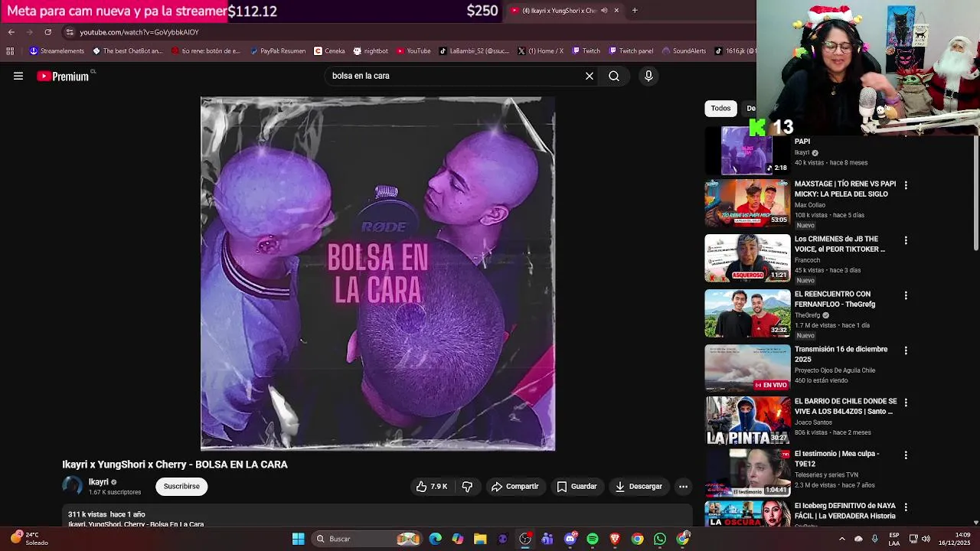
Task: Open the Francoch channel name text
Action: 807,260
